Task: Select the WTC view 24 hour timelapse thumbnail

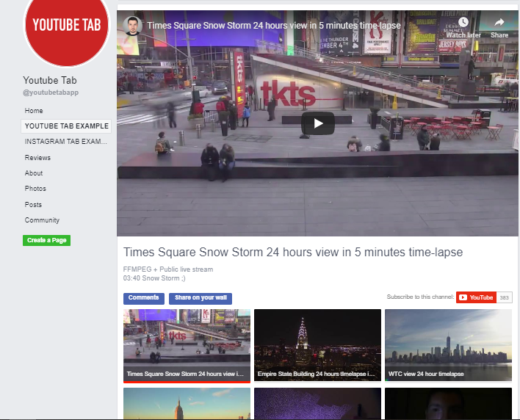Action: [448, 345]
